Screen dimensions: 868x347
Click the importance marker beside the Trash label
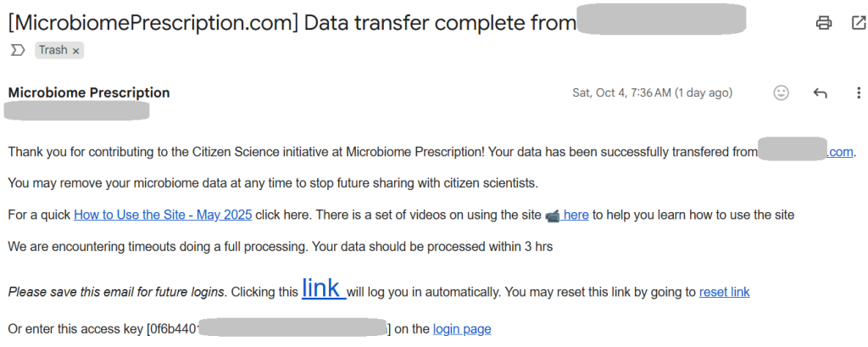click(17, 50)
